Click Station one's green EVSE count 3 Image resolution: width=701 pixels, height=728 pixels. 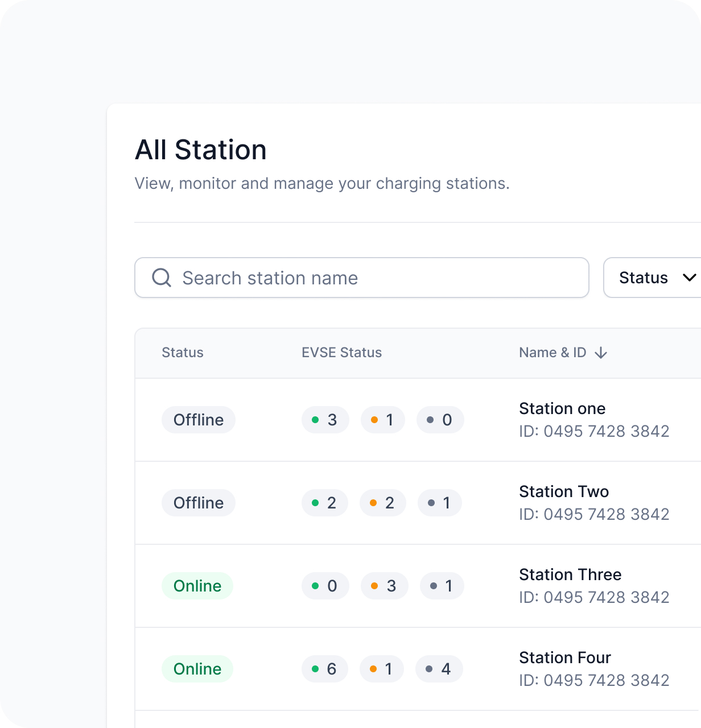tap(325, 420)
